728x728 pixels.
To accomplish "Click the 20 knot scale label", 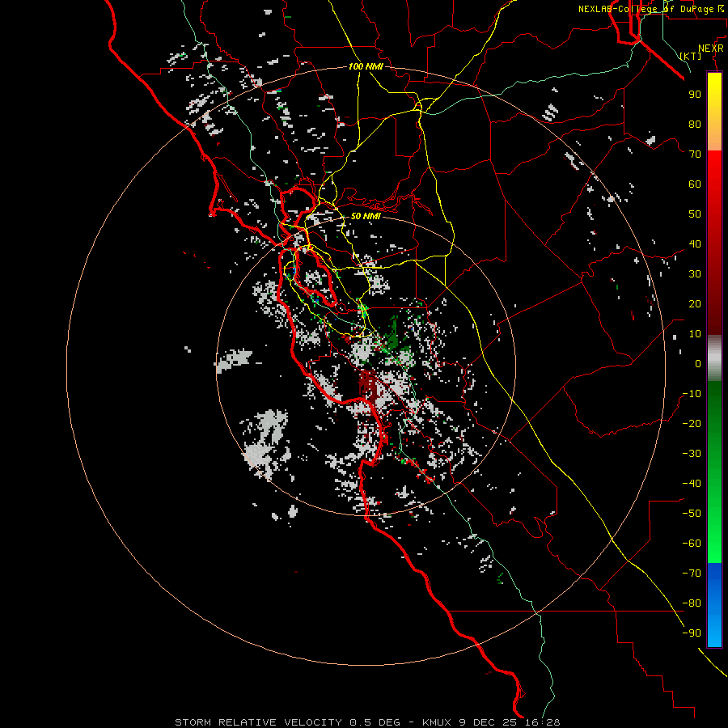I will tap(695, 303).
